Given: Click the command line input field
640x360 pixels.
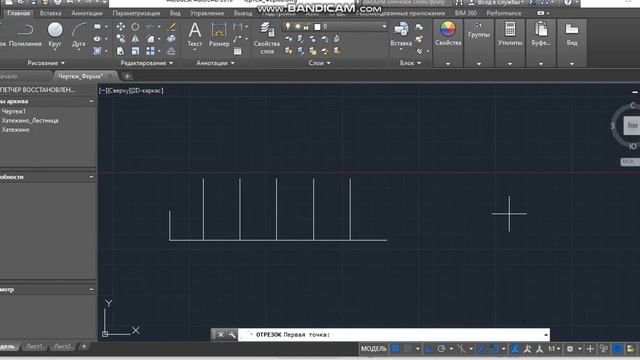Looking at the screenshot, I should (394, 335).
